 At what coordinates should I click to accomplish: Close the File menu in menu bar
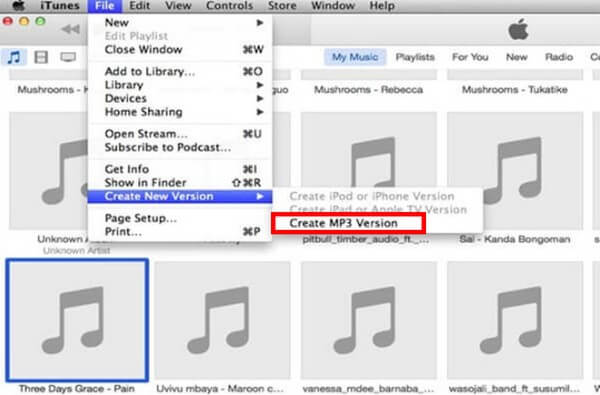click(105, 6)
